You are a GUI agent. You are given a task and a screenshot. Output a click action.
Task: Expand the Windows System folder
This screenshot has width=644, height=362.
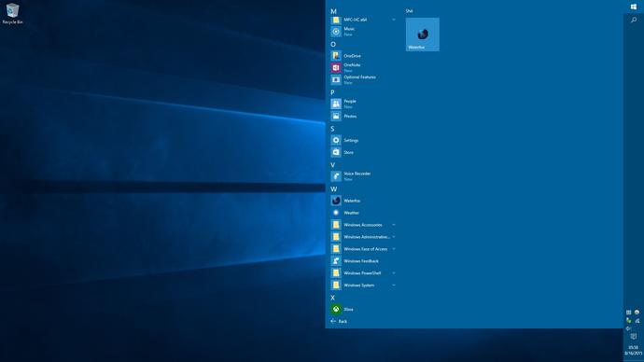pos(363,285)
